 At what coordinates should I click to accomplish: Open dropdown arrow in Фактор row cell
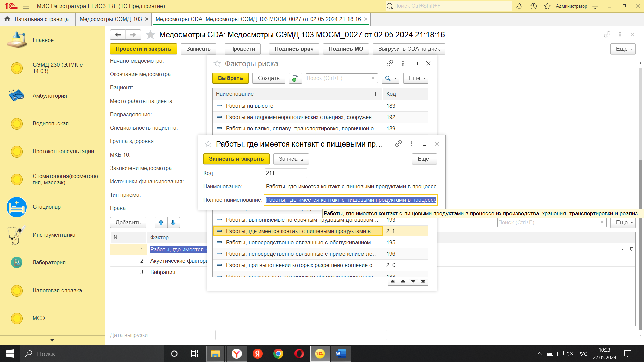622,249
